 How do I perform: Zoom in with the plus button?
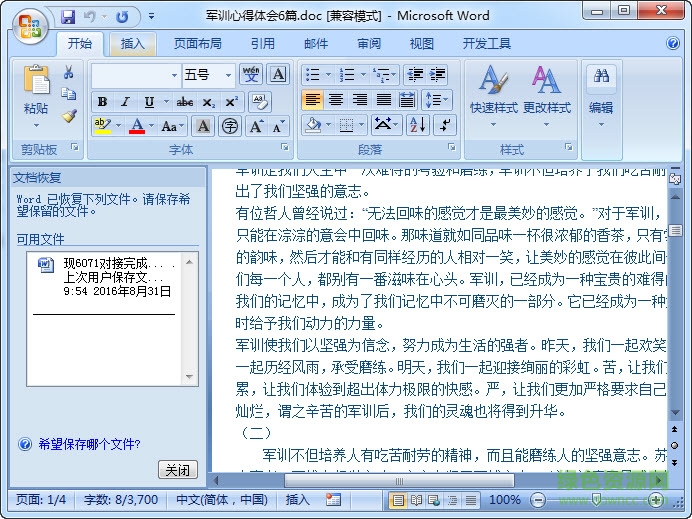click(656, 500)
